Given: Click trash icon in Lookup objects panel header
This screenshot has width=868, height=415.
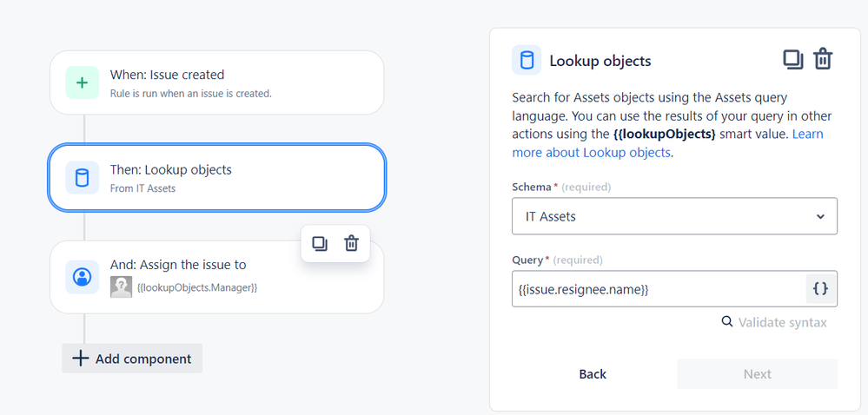Looking at the screenshot, I should pyautogui.click(x=823, y=59).
